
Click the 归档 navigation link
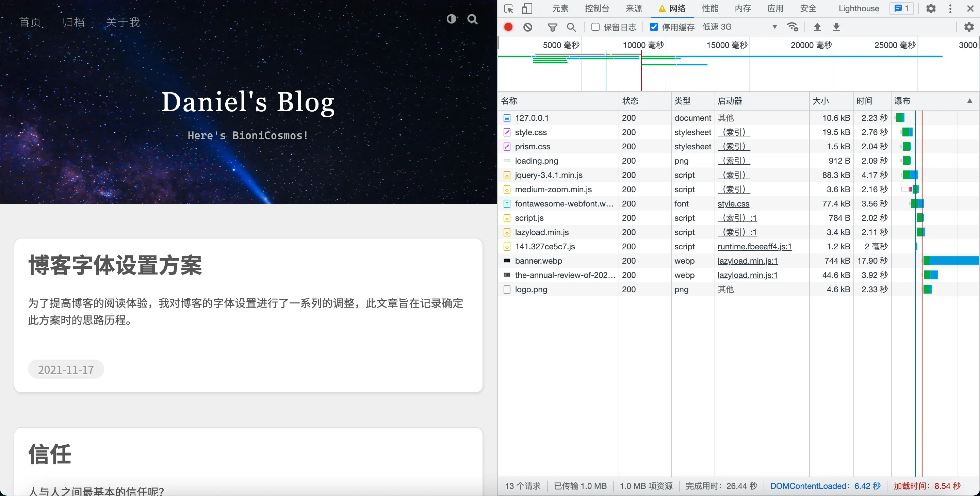74,22
